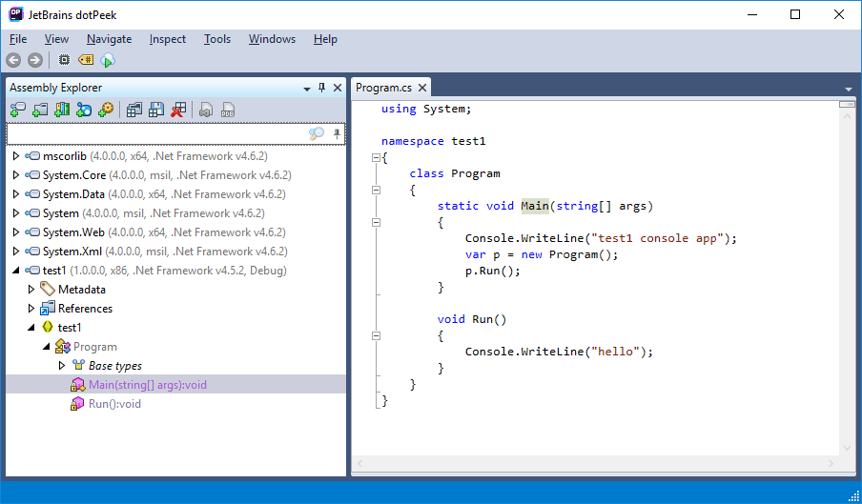862x504 pixels.
Task: Collapse the test1 assembly tree node
Action: point(15,271)
